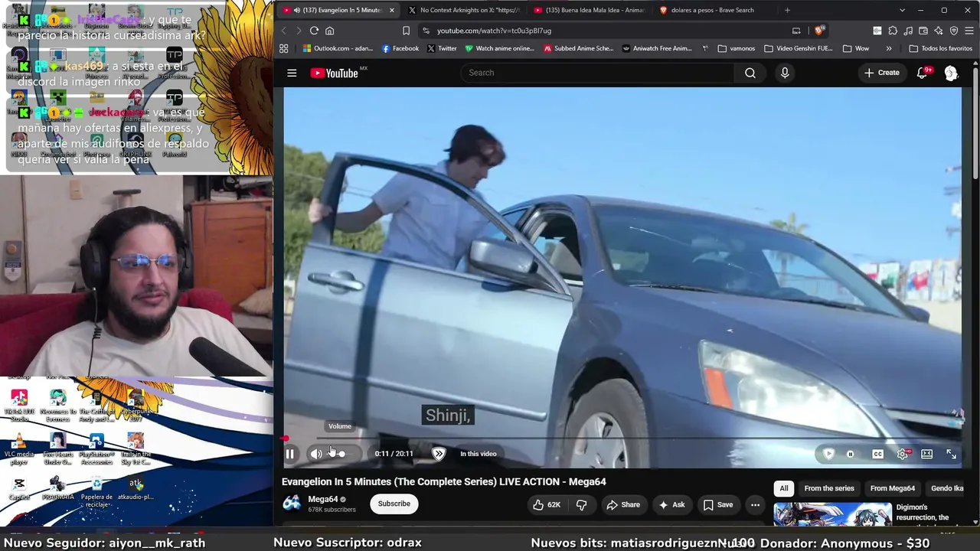The width and height of the screenshot is (980, 551).
Task: Open the browser extensions puzzle icon
Action: click(893, 31)
